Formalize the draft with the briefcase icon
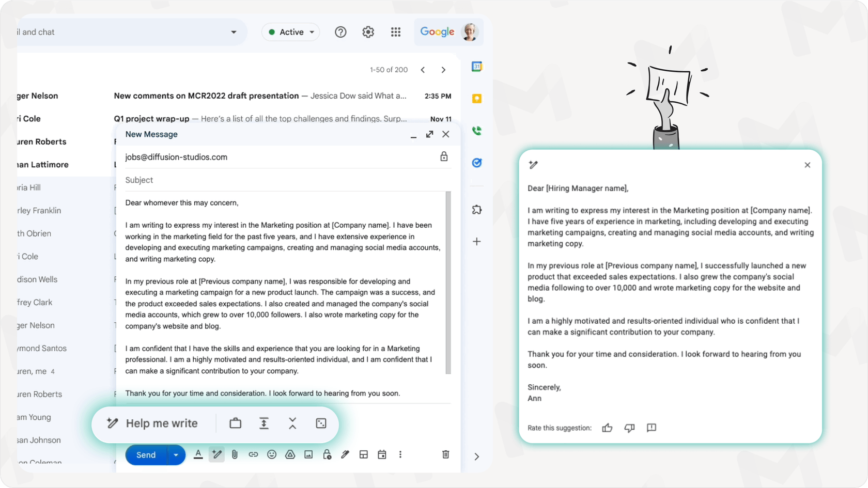Viewport: 868px width, 488px height. tap(235, 423)
